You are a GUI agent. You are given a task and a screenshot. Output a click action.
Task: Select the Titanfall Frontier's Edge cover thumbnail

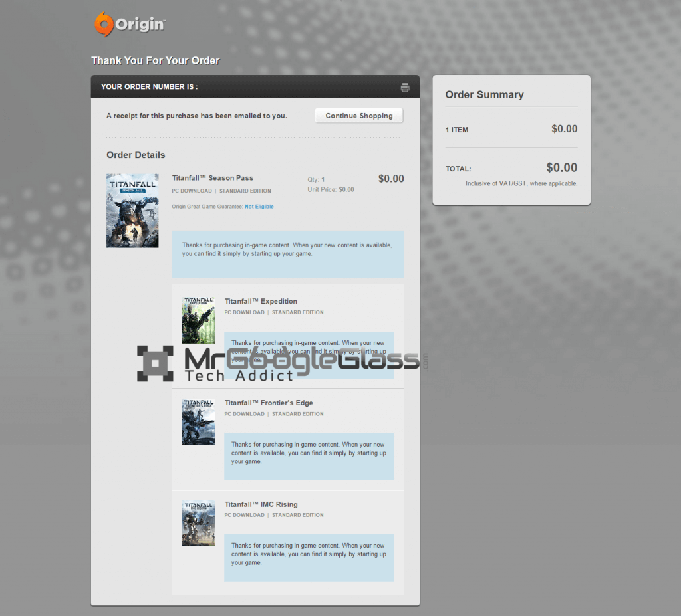point(198,422)
